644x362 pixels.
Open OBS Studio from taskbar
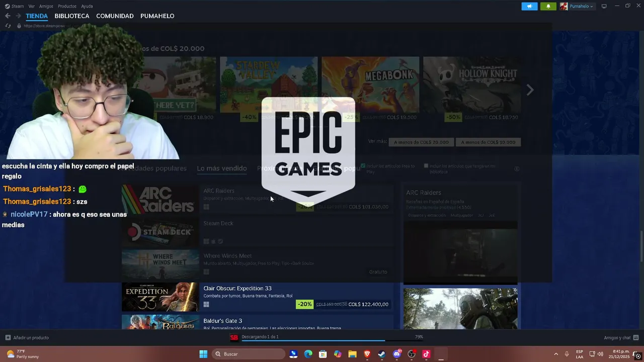pos(412,354)
